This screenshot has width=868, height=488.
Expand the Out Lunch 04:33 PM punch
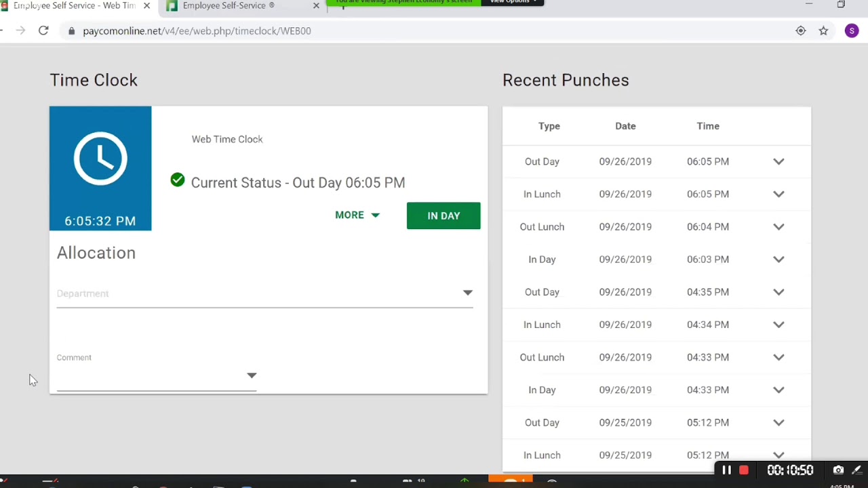click(778, 357)
